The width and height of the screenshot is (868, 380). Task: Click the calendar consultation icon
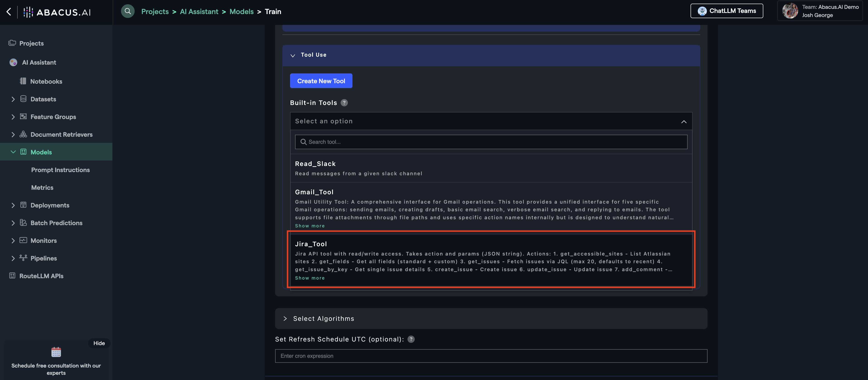click(56, 352)
